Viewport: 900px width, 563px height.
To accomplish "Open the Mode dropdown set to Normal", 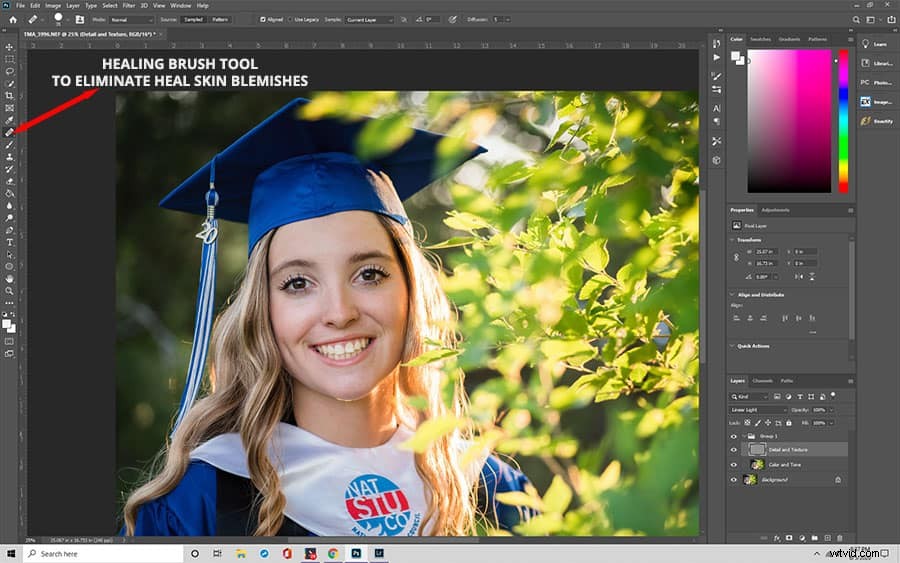I will (x=132, y=20).
